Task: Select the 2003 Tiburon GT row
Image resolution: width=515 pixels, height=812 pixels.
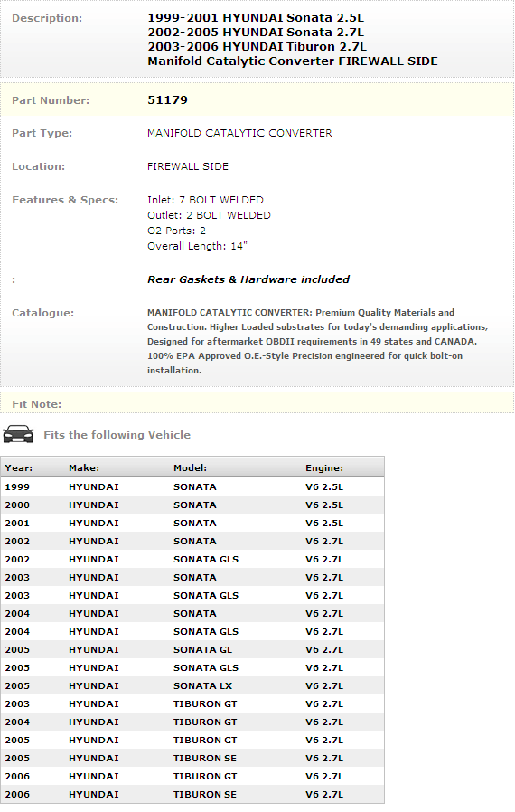Action: (192, 703)
